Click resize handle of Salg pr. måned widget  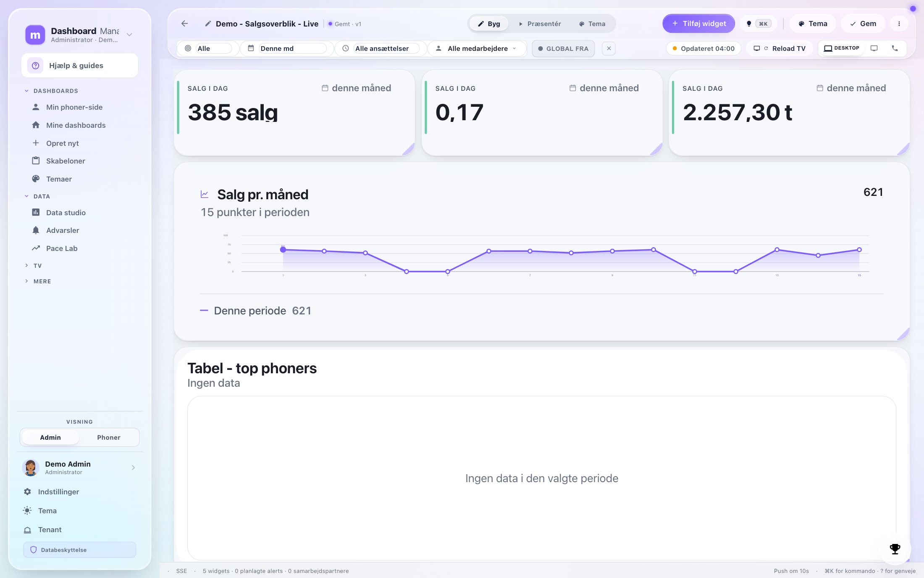pos(903,334)
